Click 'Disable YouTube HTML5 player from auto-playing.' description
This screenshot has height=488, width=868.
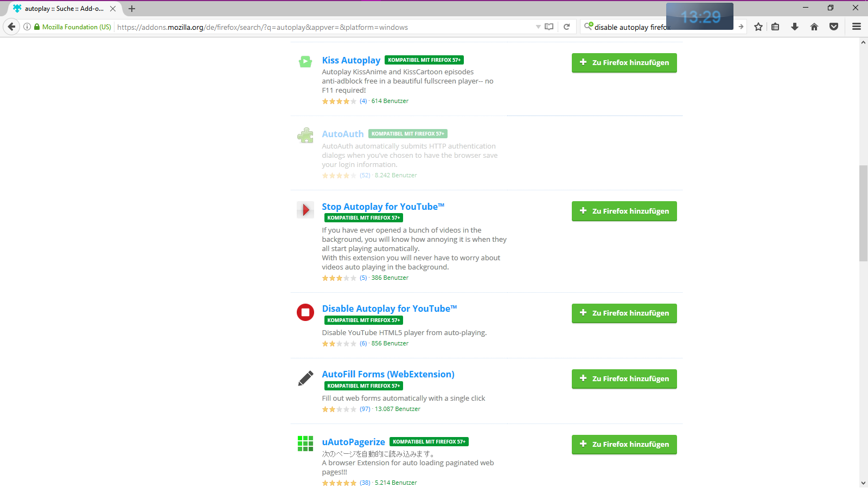click(x=405, y=332)
